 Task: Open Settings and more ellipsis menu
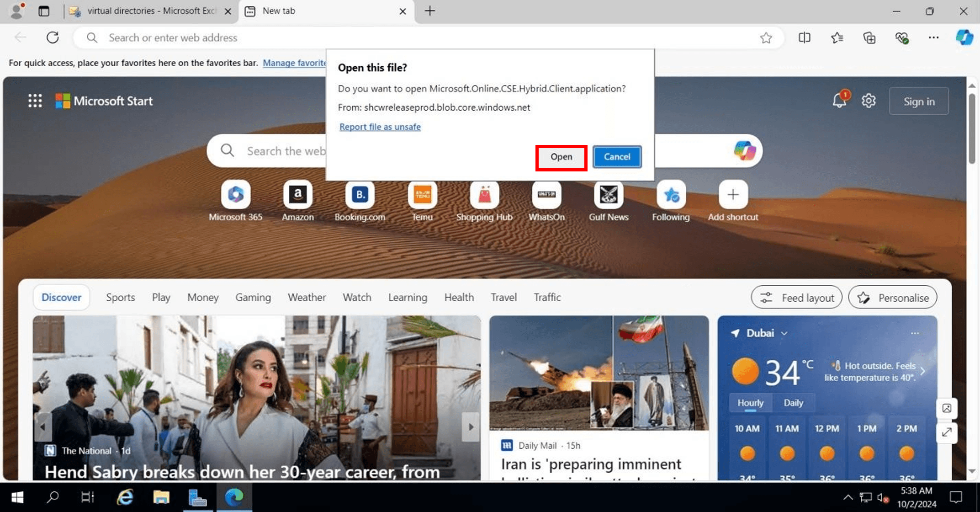click(933, 38)
